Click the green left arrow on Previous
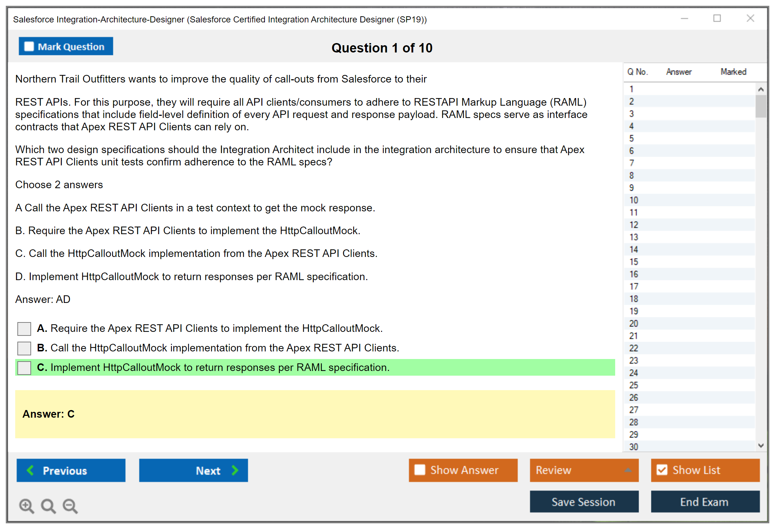 coord(30,470)
